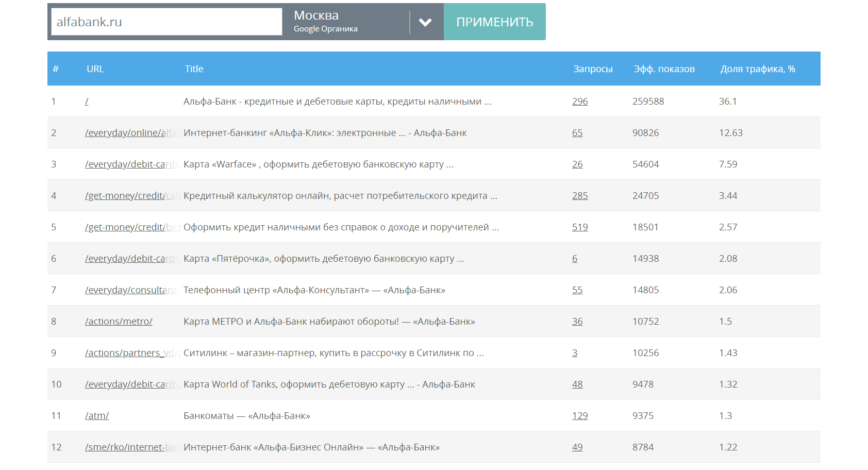This screenshot has height=470, width=868.
Task: Open the region dropdown chevron arrow
Action: pyautogui.click(x=425, y=22)
